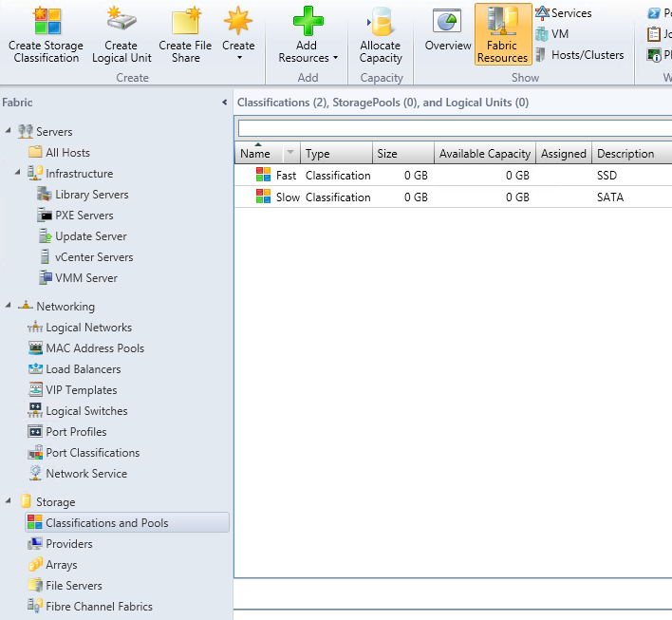
Task: Click the search filter input field
Action: 454,128
